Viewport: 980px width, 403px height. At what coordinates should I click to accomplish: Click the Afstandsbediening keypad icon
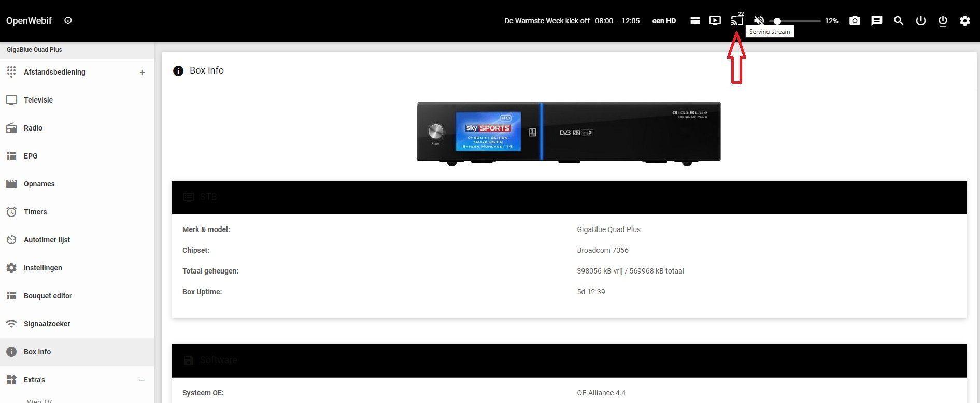(x=11, y=72)
